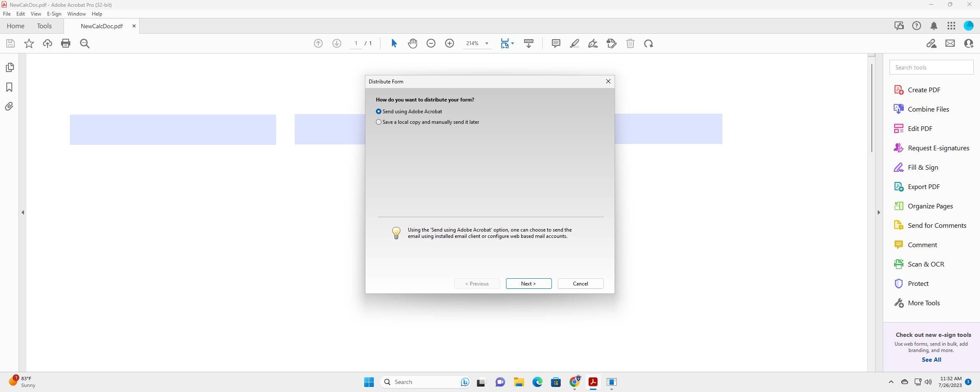980x392 pixels.
Task: Open the Comment tool
Action: (922, 245)
